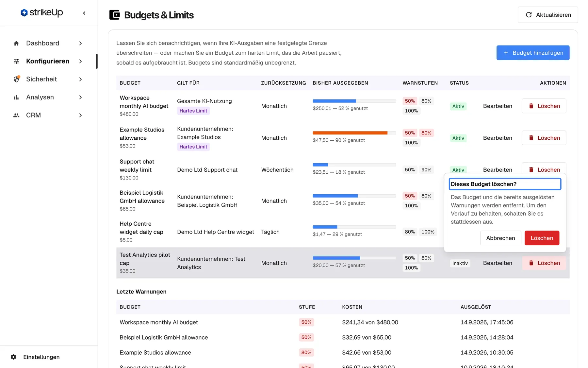Image resolution: width=588 pixels, height=368 pixels.
Task: Click Bearbeiten for Example Studios allowance
Action: tap(498, 138)
